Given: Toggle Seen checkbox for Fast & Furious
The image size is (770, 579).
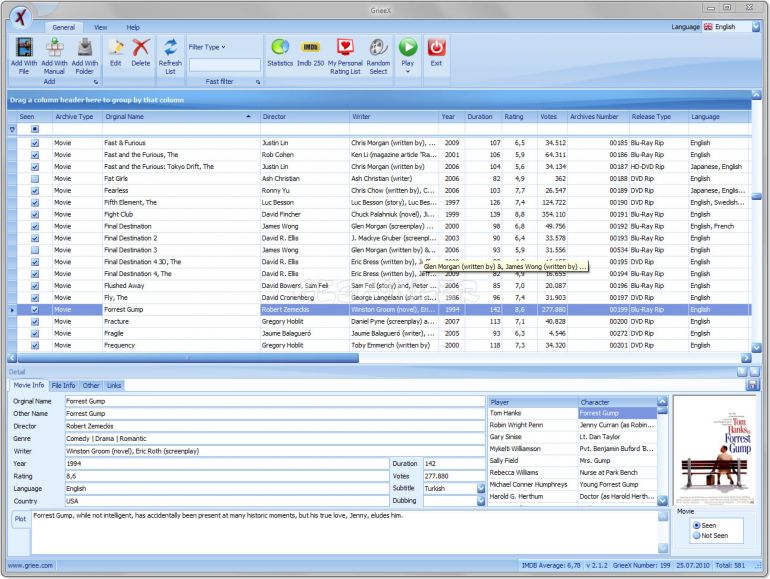Looking at the screenshot, I should click(34, 143).
